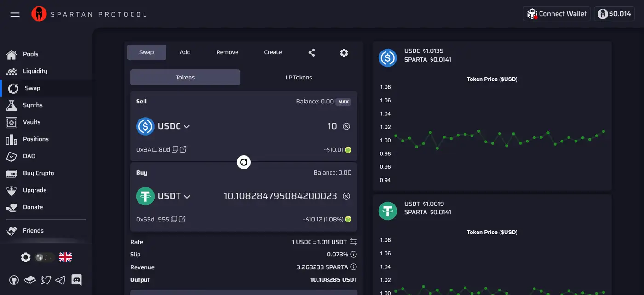Open the Telegram link icon
The height and width of the screenshot is (295, 644).
(60, 279)
